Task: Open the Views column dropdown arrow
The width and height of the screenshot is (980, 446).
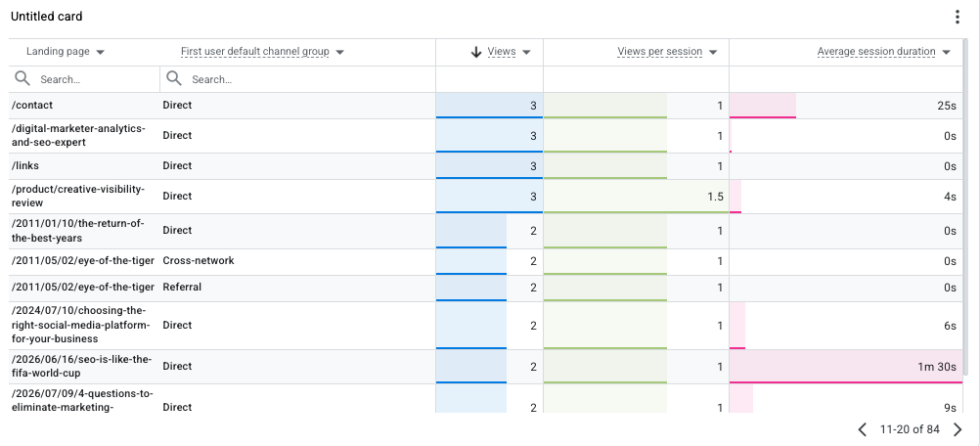Action: pos(526,52)
